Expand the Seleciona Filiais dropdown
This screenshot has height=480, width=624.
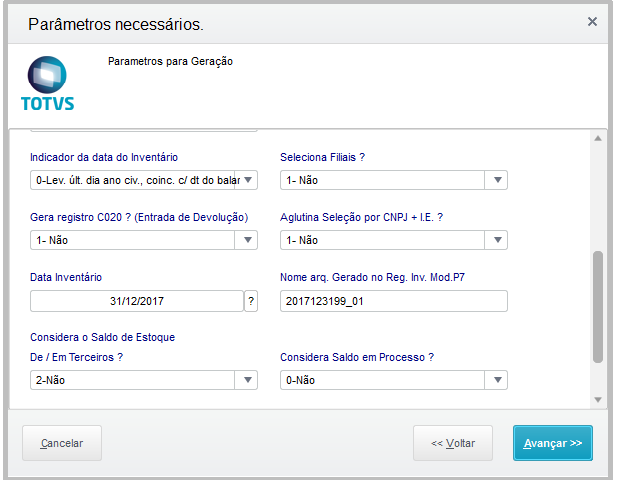pyautogui.click(x=498, y=180)
